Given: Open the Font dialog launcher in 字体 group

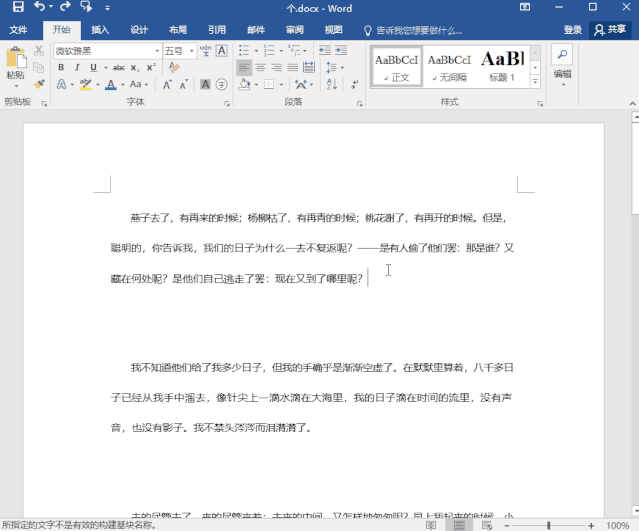Looking at the screenshot, I should [x=227, y=104].
